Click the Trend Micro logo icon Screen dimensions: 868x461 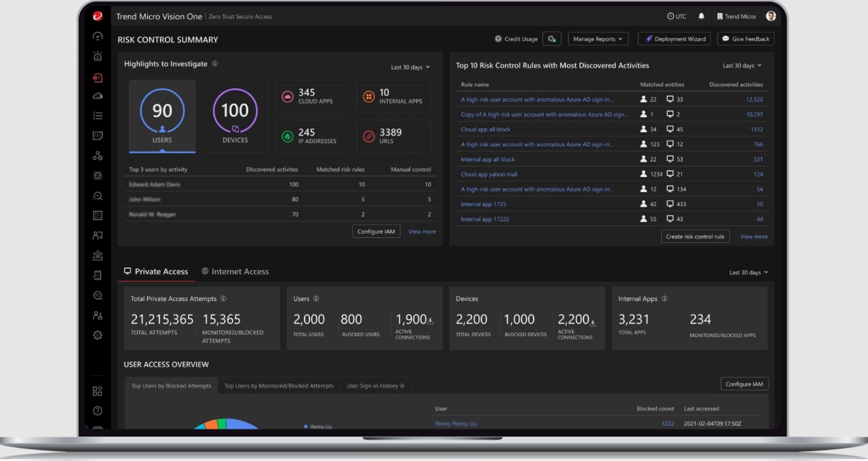[x=98, y=16]
